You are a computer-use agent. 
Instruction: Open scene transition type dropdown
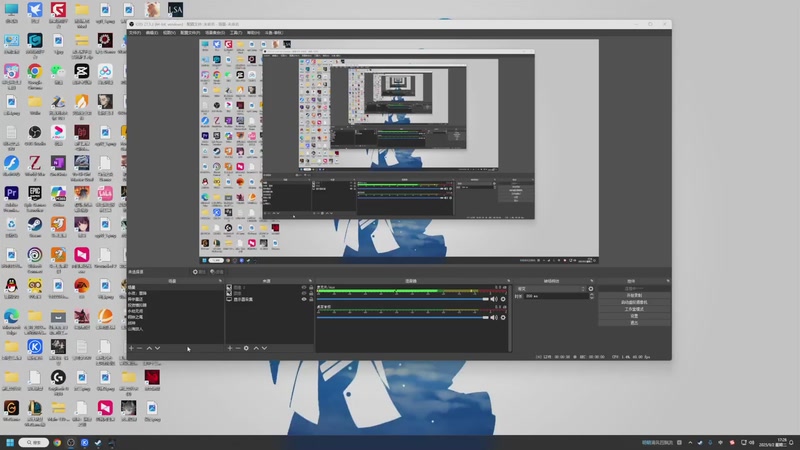551,289
